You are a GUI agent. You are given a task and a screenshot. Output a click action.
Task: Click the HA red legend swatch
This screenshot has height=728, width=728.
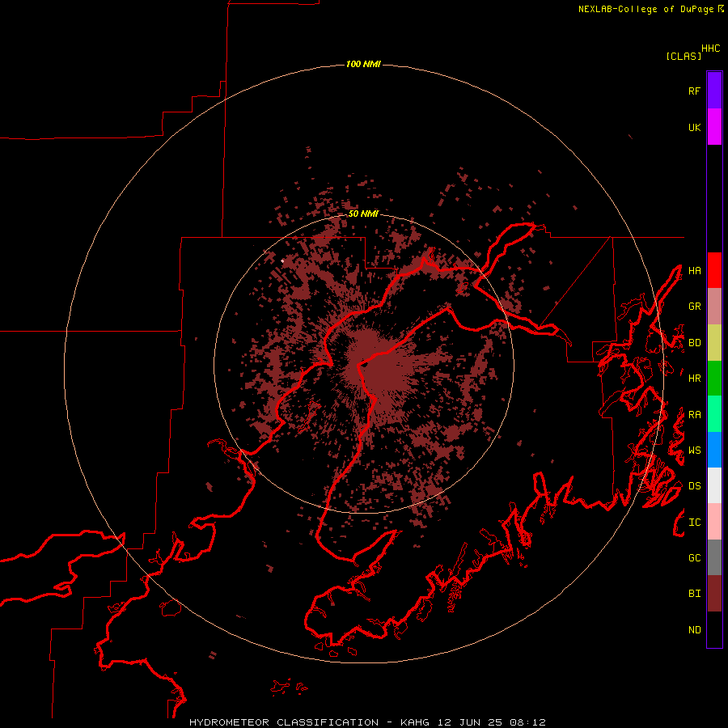(x=714, y=270)
